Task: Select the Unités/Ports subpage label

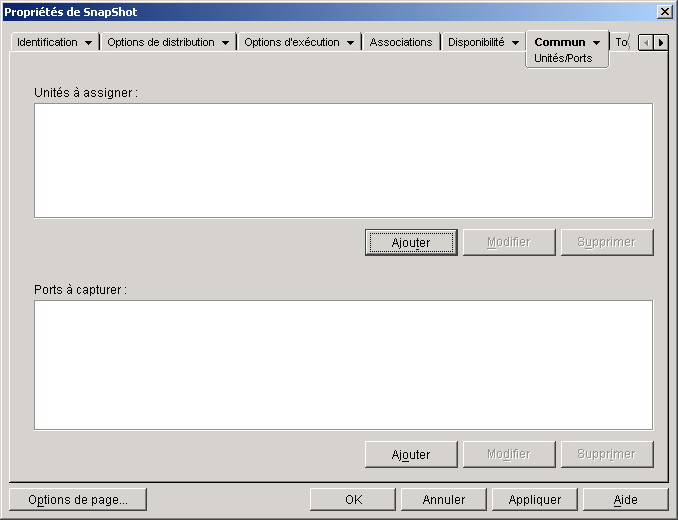Action: [563, 58]
